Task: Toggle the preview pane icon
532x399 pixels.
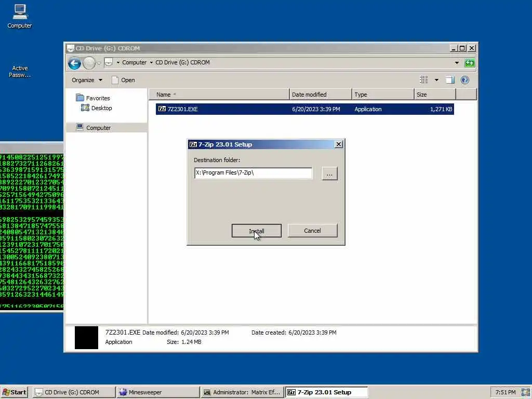Action: pyautogui.click(x=450, y=80)
